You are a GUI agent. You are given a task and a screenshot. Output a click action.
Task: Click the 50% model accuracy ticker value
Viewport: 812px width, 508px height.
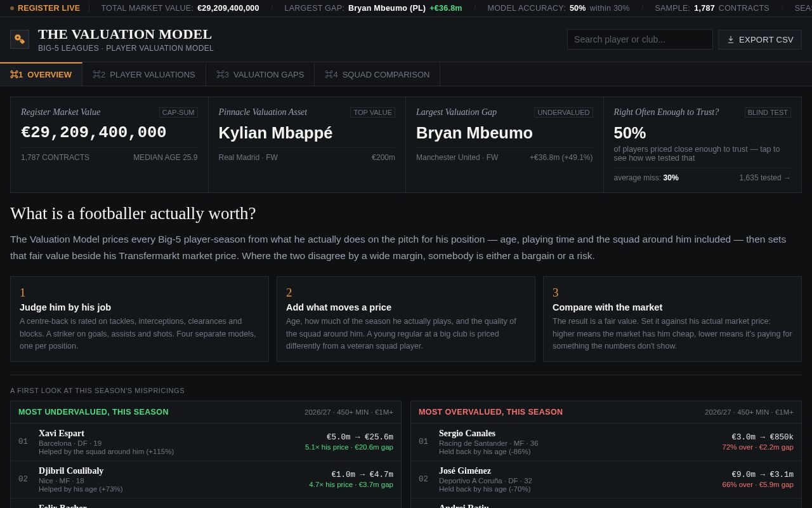pos(577,8)
